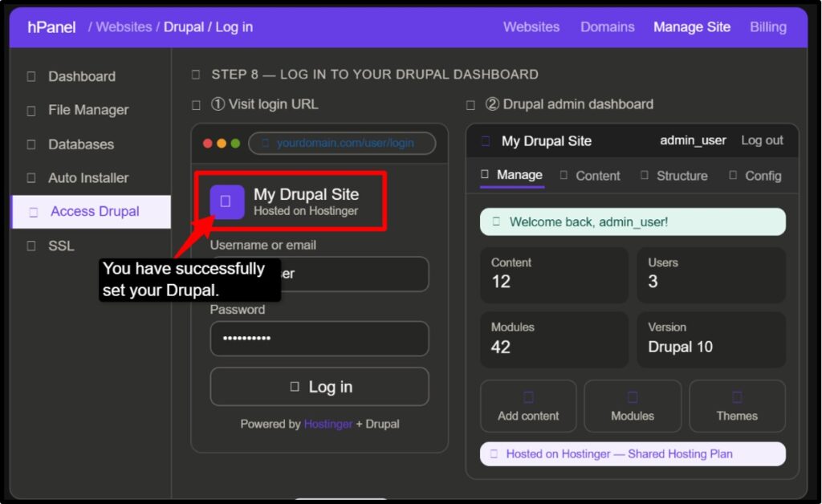Click the yellow browser window dot

point(222,144)
